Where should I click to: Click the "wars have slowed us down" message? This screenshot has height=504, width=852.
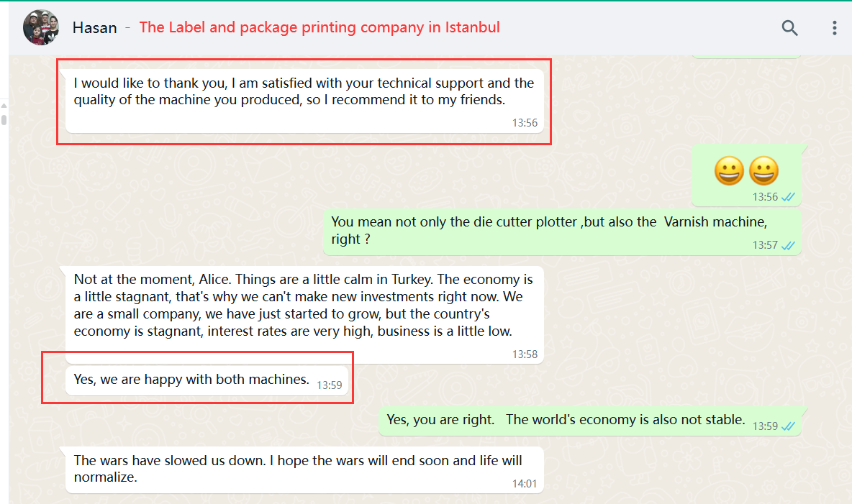click(x=298, y=468)
